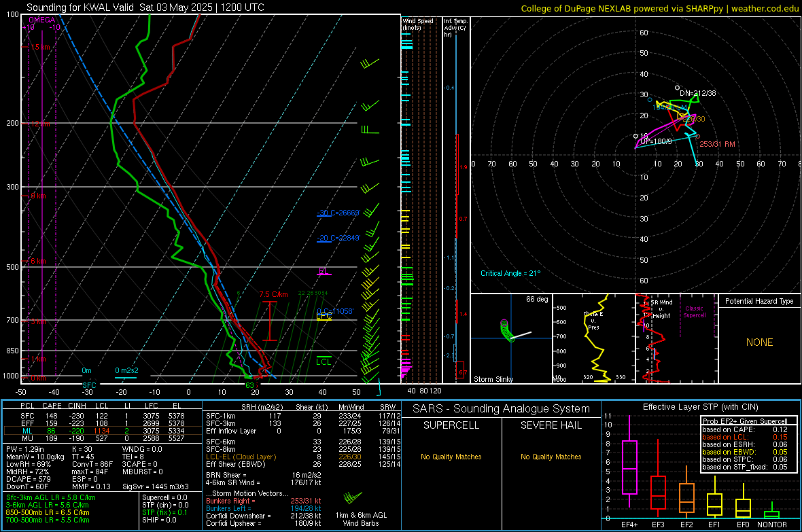802x532 pixels.
Task: Click the 'Sfc-3km AGL LR = 5.8 C/km' line
Action: pyautogui.click(x=51, y=497)
